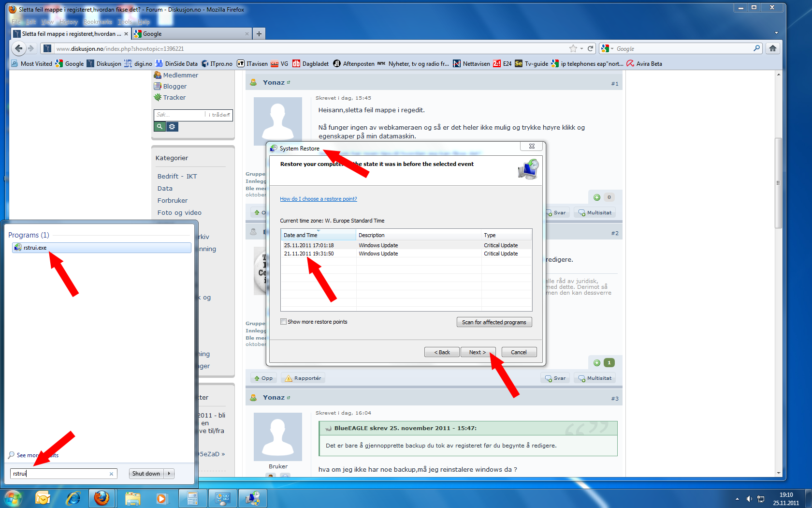Open the Firefox Bookmarks menu
This screenshot has width=812, height=508.
tap(98, 22)
